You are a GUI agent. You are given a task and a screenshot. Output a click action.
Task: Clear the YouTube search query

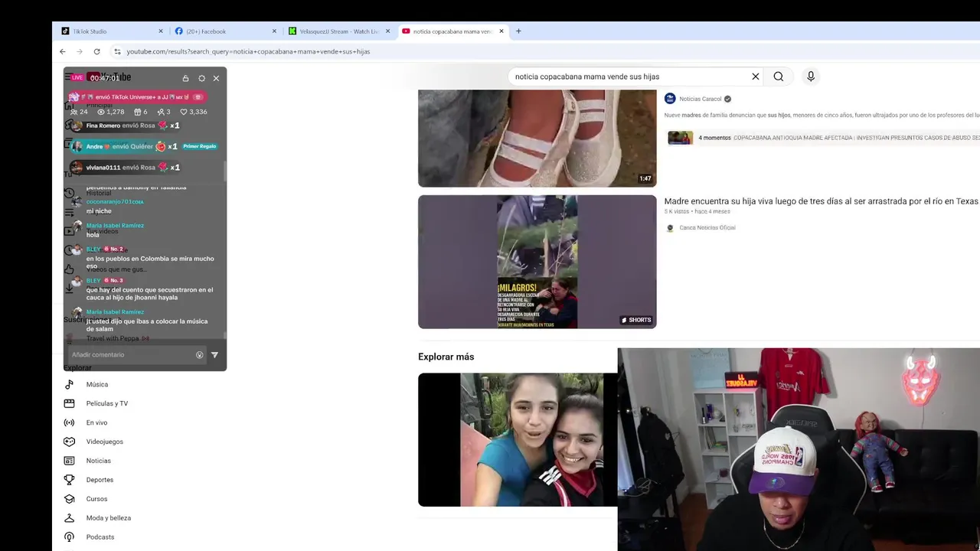(x=756, y=77)
